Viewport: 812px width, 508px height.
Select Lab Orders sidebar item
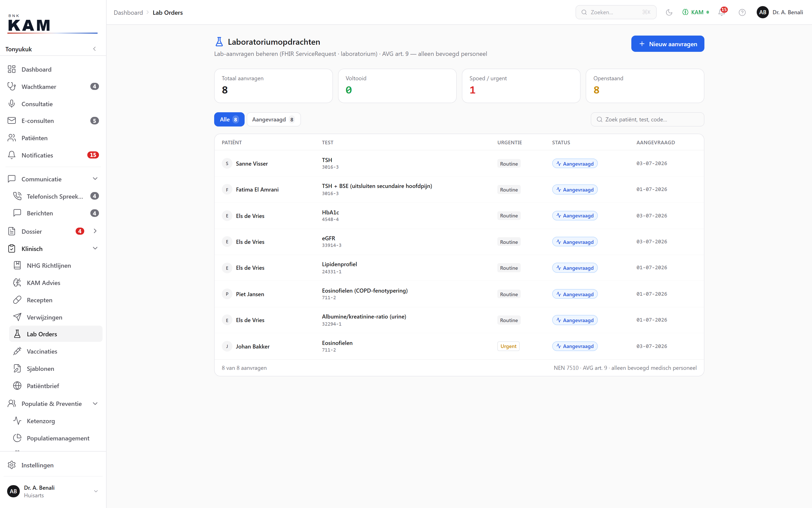click(56, 334)
